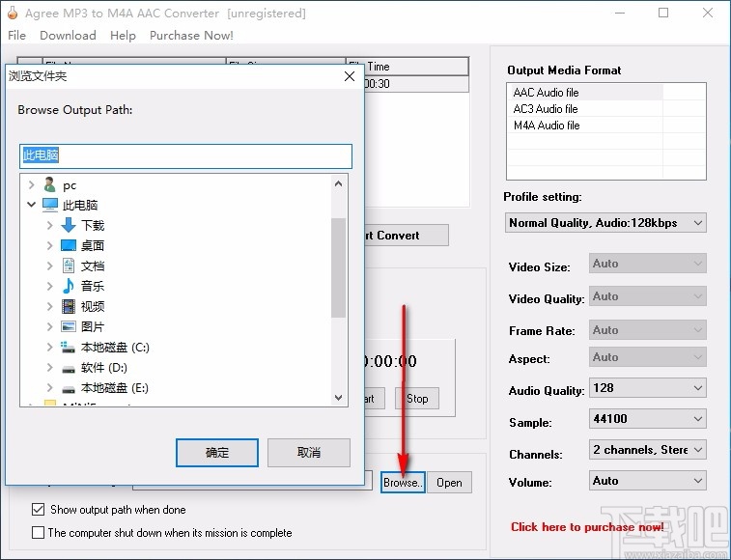
Task: Expand the 图片 folder node
Action: click(x=50, y=326)
